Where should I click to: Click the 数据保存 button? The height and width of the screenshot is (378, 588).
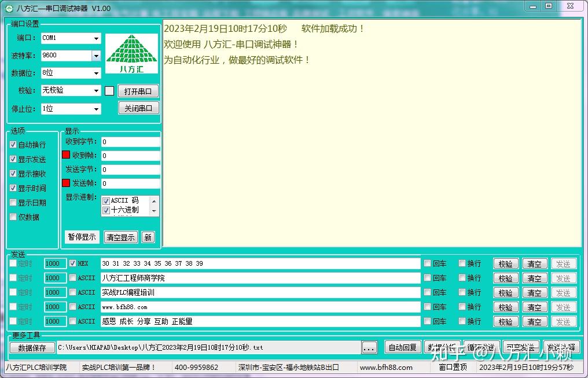point(32,348)
